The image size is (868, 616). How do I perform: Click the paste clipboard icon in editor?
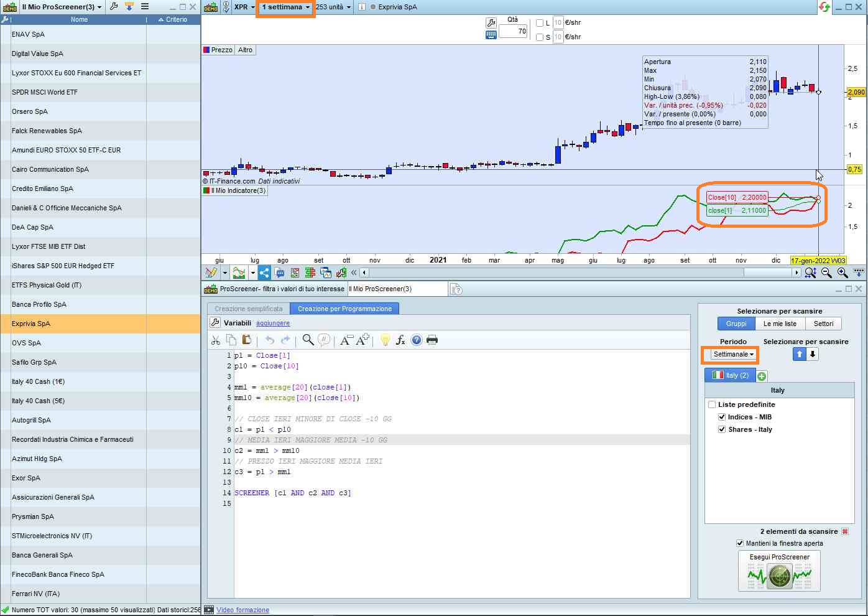[x=247, y=340]
